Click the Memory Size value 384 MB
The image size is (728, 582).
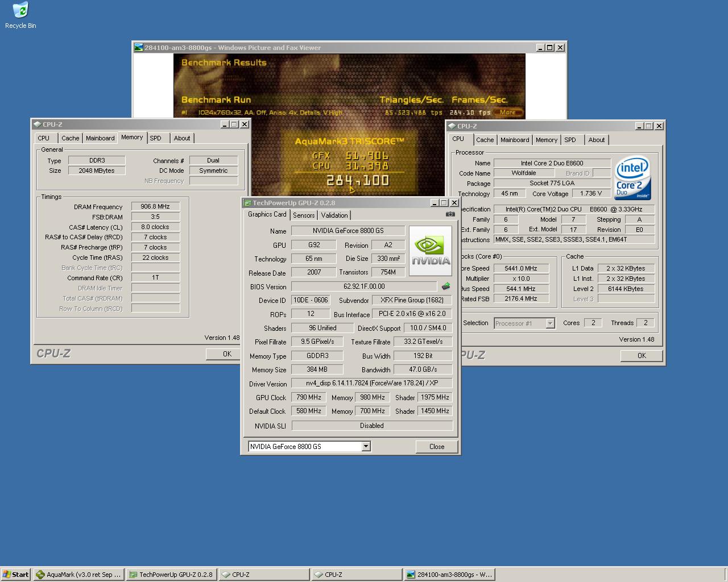[317, 369]
